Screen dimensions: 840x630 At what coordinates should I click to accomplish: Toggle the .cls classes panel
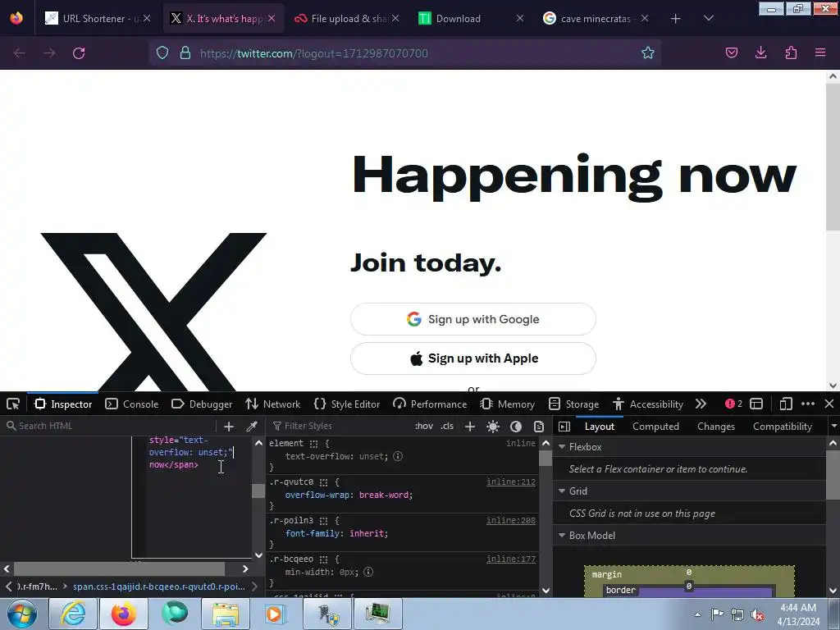(447, 426)
